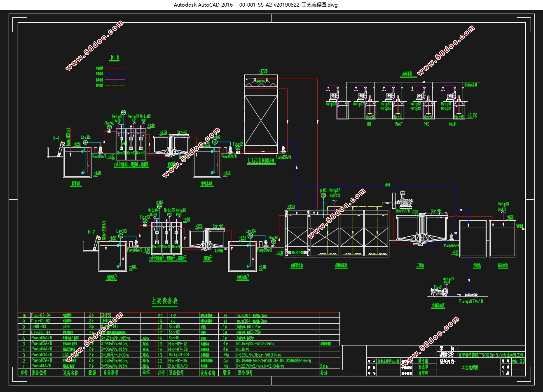
Task: Click the red line sample in legend
Action: [x=115, y=68]
